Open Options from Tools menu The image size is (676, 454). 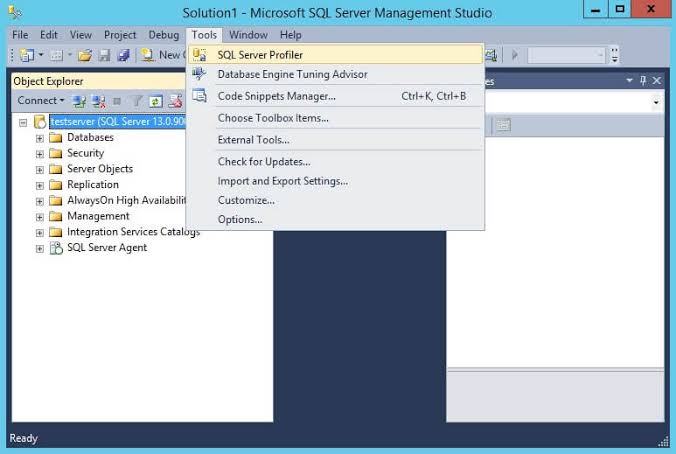click(335, 219)
